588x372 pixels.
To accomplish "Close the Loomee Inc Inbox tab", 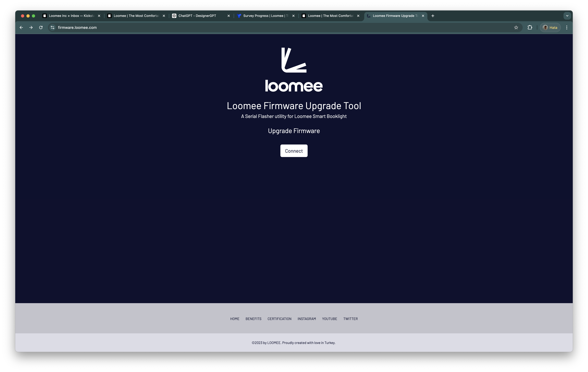I will (99, 16).
